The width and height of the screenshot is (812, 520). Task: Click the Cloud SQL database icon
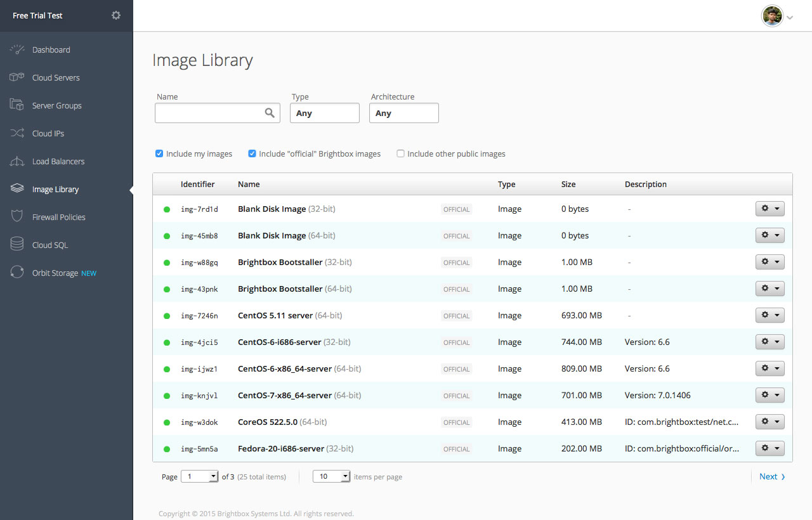click(17, 245)
